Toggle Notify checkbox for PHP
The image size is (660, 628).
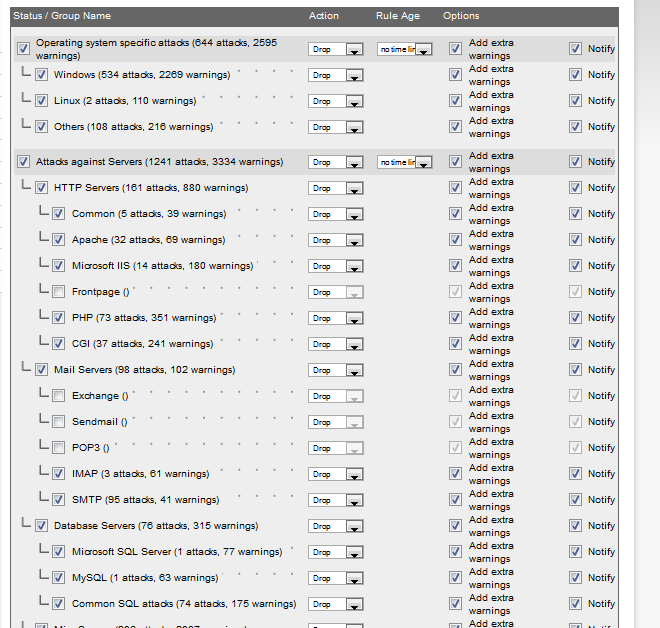(575, 318)
